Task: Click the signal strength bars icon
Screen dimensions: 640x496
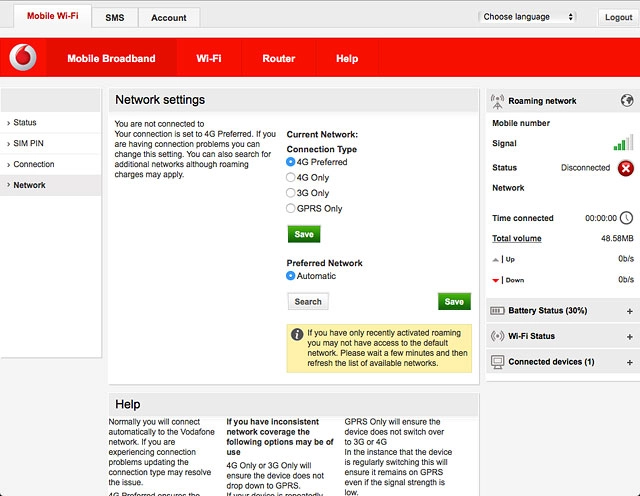Action: pyautogui.click(x=623, y=144)
